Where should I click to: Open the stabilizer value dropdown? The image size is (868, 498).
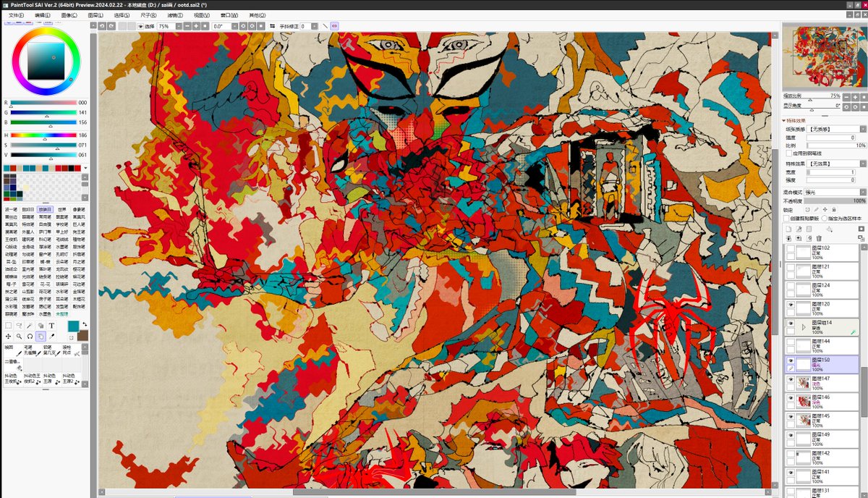pos(315,26)
